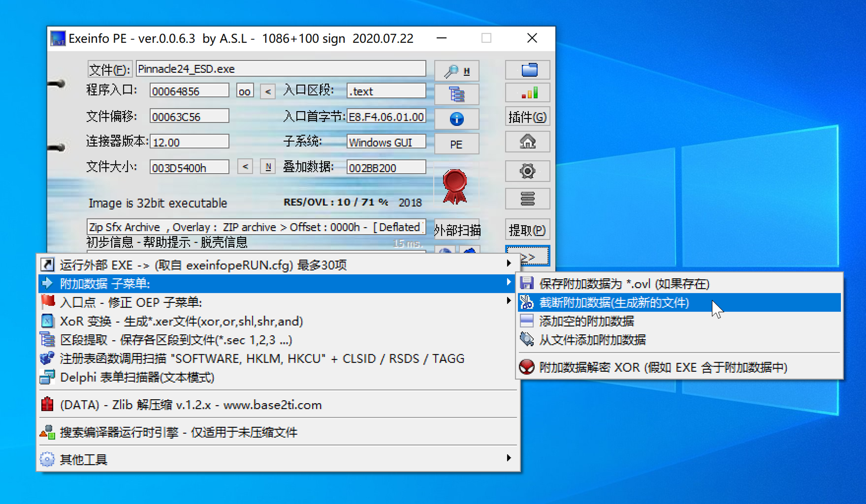Click the 子系统 Windows GUI field
Viewport: 866px width, 504px height.
[386, 142]
